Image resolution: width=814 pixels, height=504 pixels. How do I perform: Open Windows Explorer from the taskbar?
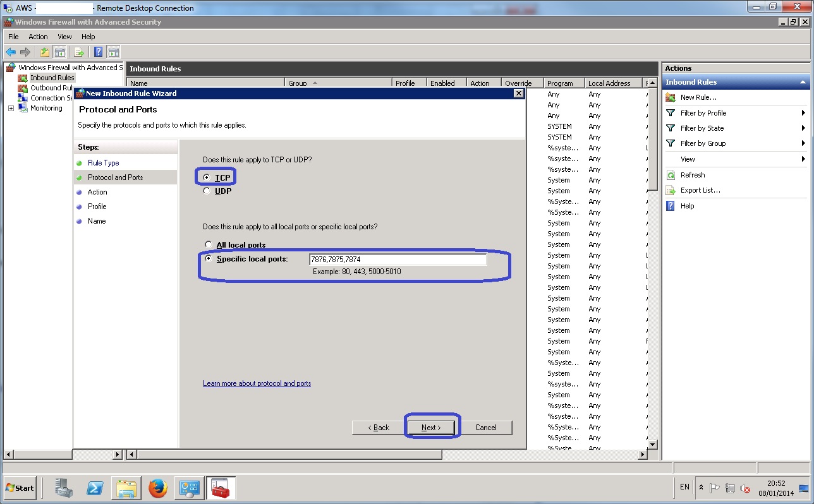(x=126, y=488)
